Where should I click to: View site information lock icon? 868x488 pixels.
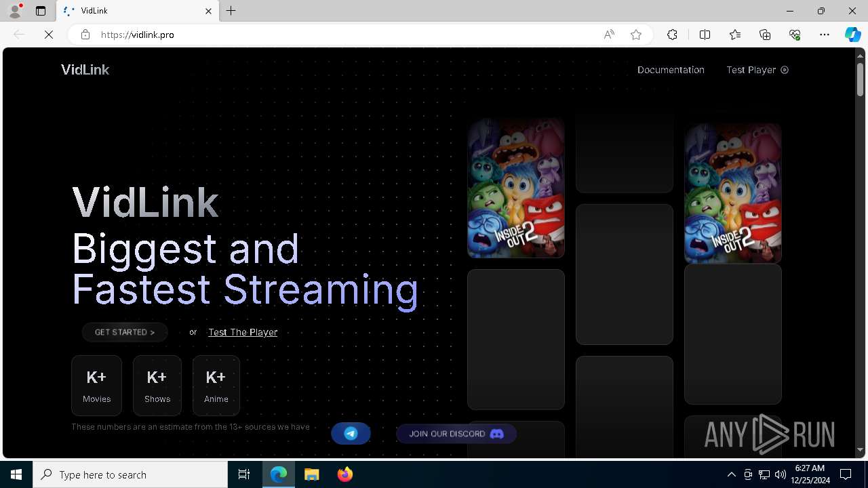(85, 35)
